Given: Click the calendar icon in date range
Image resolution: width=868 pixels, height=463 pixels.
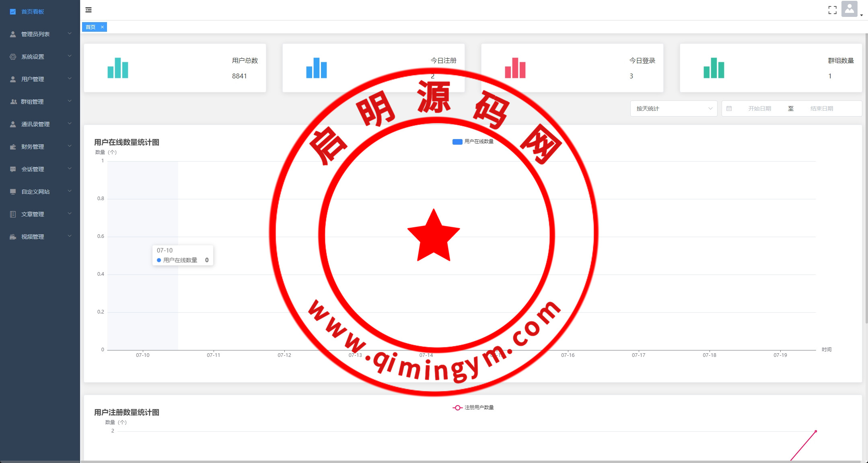Looking at the screenshot, I should coord(729,109).
